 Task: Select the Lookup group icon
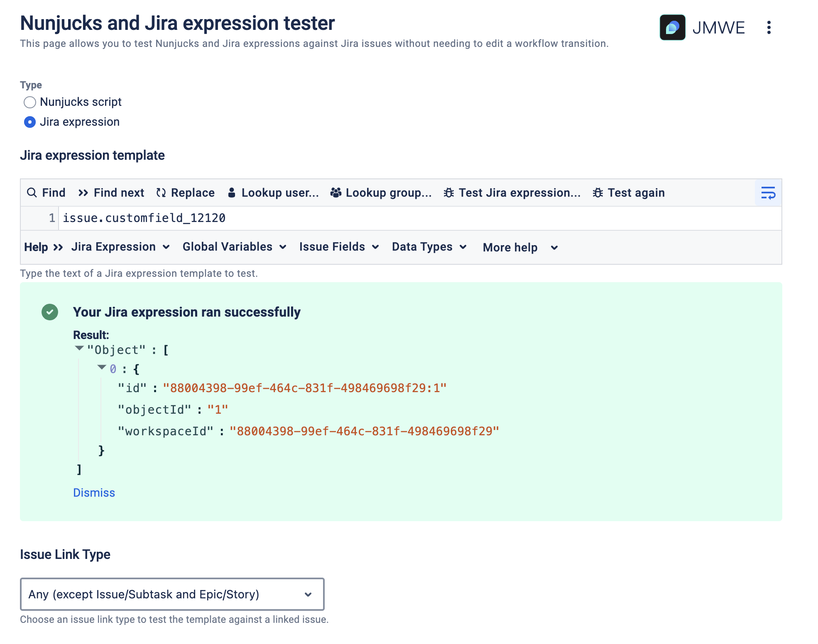pyautogui.click(x=336, y=193)
